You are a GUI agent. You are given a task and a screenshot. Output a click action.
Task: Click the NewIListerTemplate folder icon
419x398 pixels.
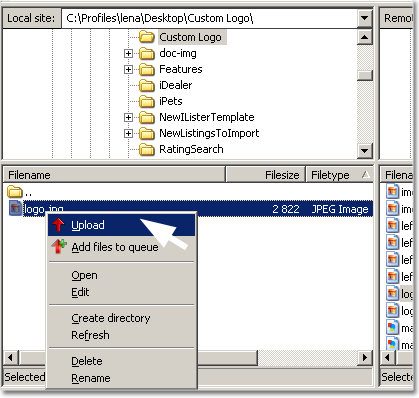coord(146,117)
